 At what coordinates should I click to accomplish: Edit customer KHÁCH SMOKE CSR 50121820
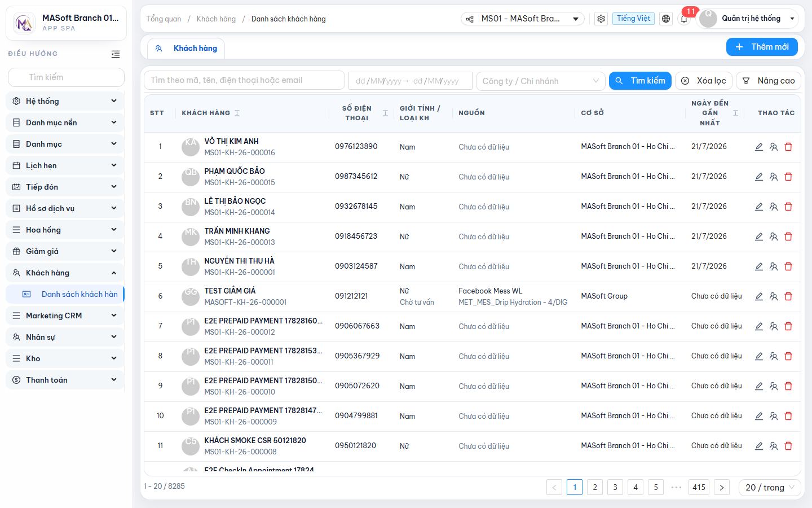759,446
